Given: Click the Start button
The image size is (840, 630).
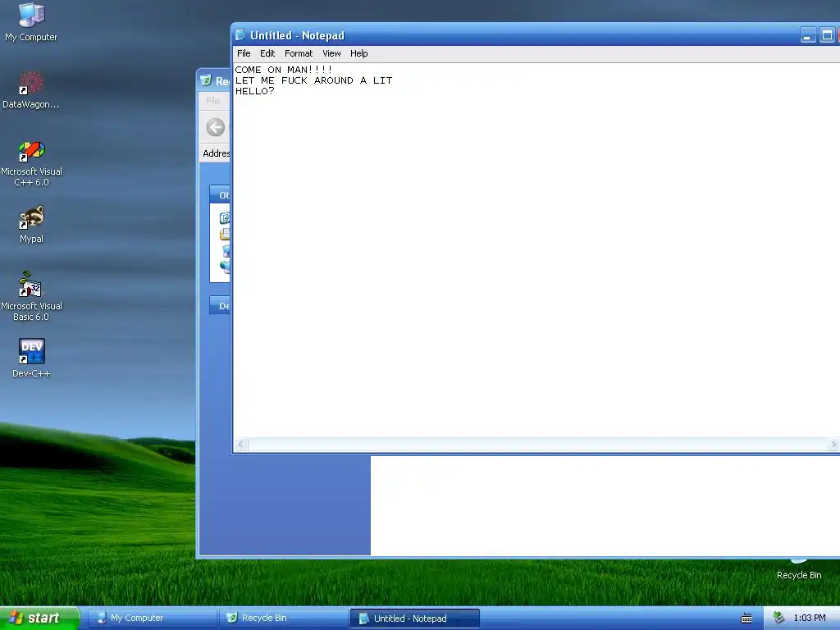Looking at the screenshot, I should pos(39,619).
